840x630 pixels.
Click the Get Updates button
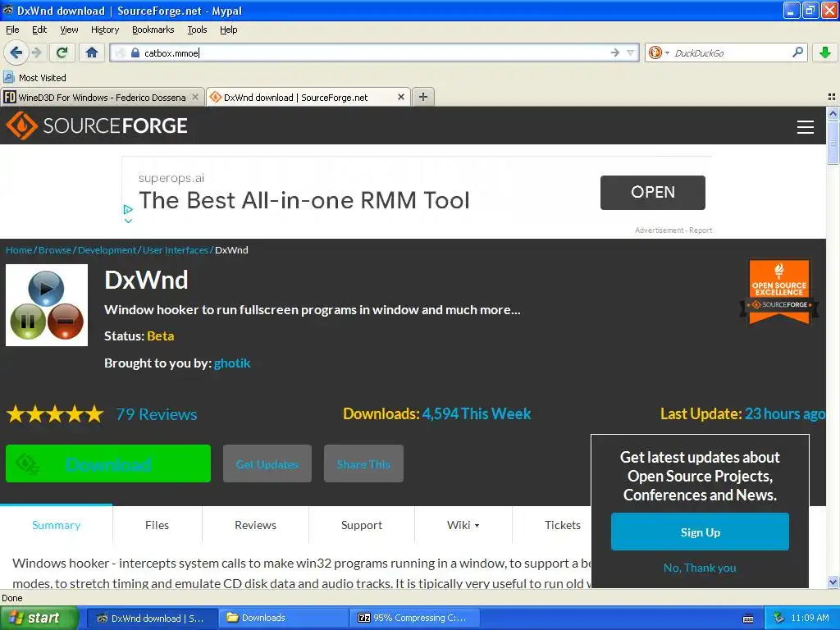click(267, 463)
